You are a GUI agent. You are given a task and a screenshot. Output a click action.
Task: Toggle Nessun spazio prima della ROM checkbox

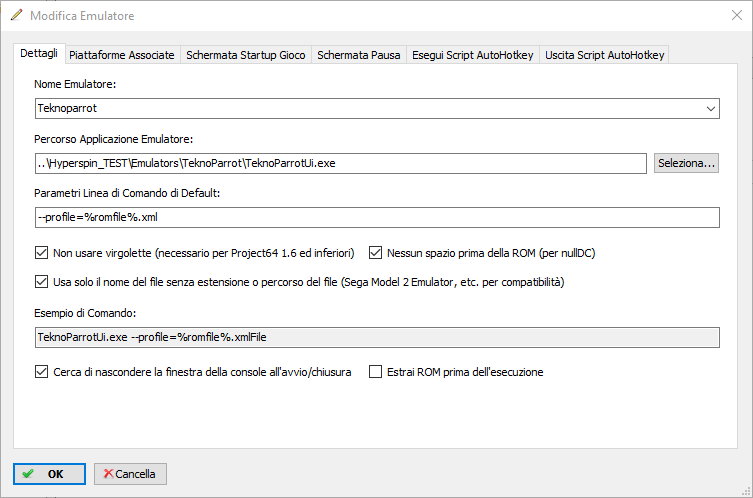[x=375, y=253]
